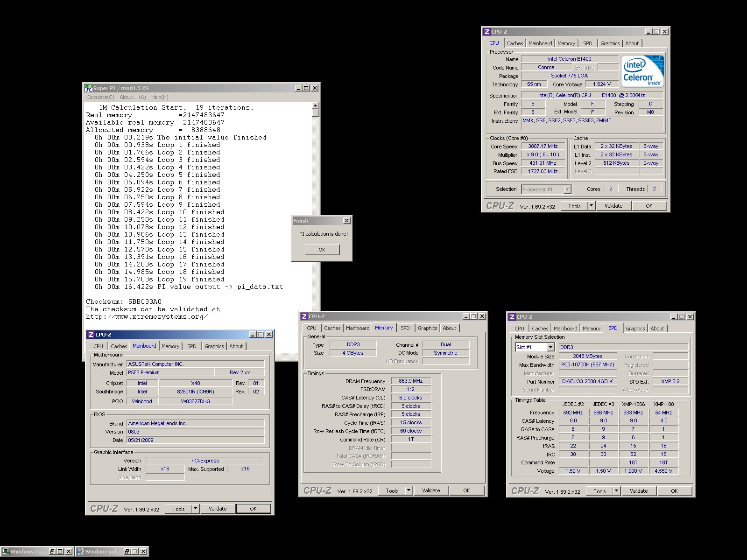This screenshot has height=560, width=747.
Task: Click Super PI scrollbar up arrow
Action: coord(316,105)
